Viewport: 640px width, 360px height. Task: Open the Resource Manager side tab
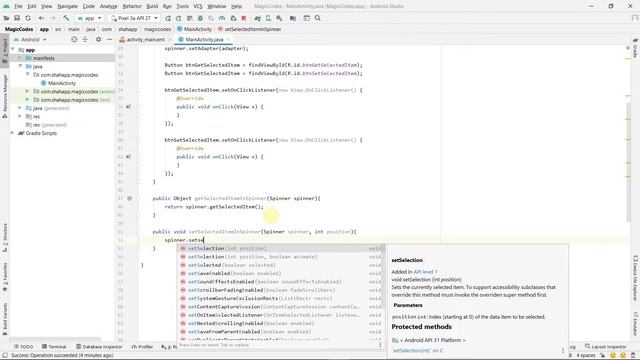click(4, 96)
